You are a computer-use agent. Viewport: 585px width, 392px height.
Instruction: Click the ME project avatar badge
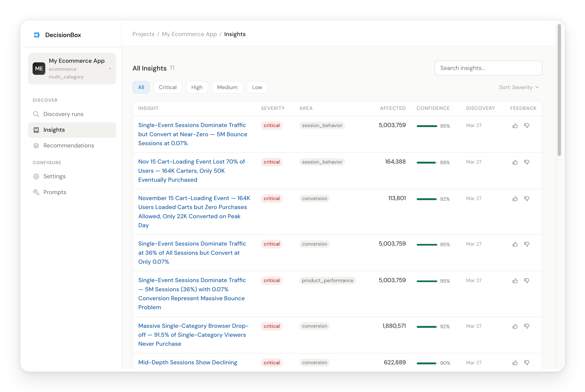point(39,69)
